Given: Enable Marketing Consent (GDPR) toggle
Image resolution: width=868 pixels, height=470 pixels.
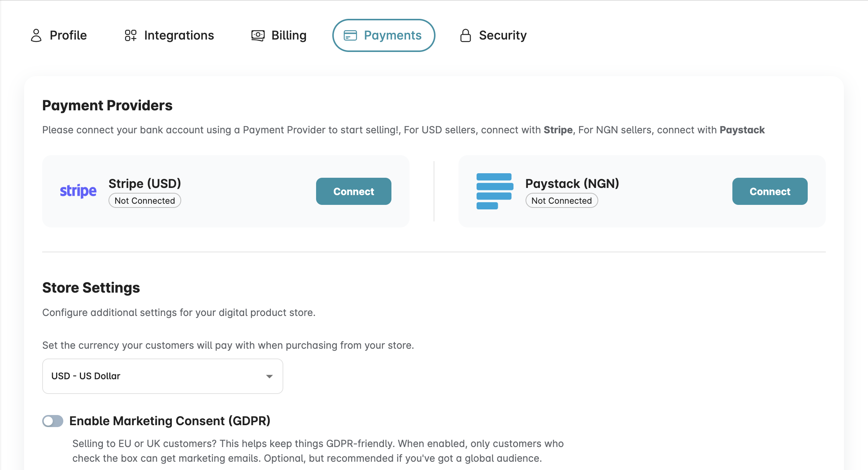Looking at the screenshot, I should pos(53,421).
